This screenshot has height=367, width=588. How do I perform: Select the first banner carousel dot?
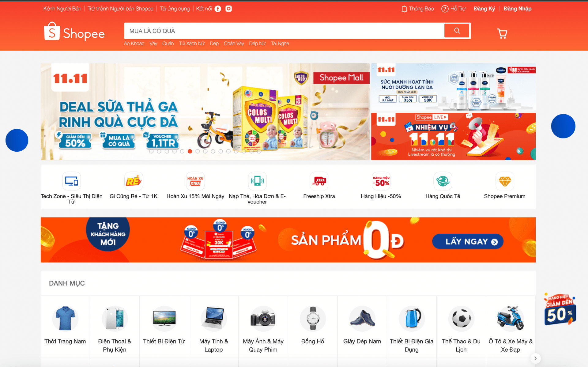point(151,151)
